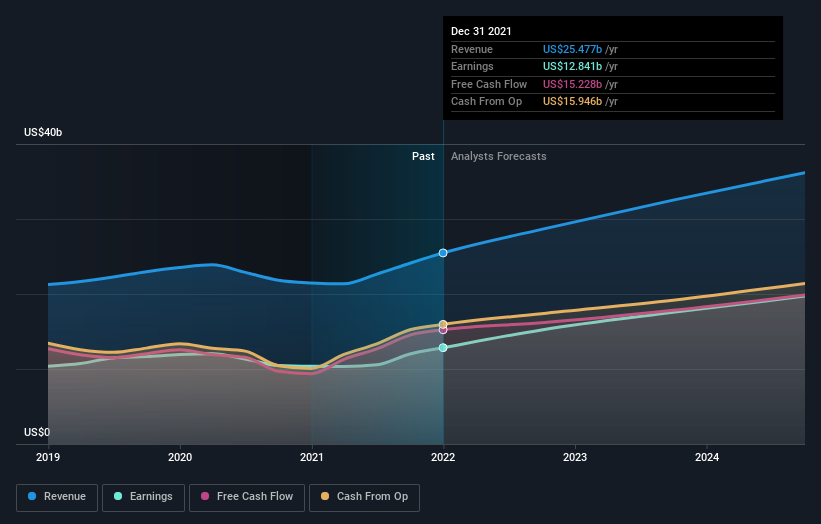Toggle the Earnings legend button

143,497
